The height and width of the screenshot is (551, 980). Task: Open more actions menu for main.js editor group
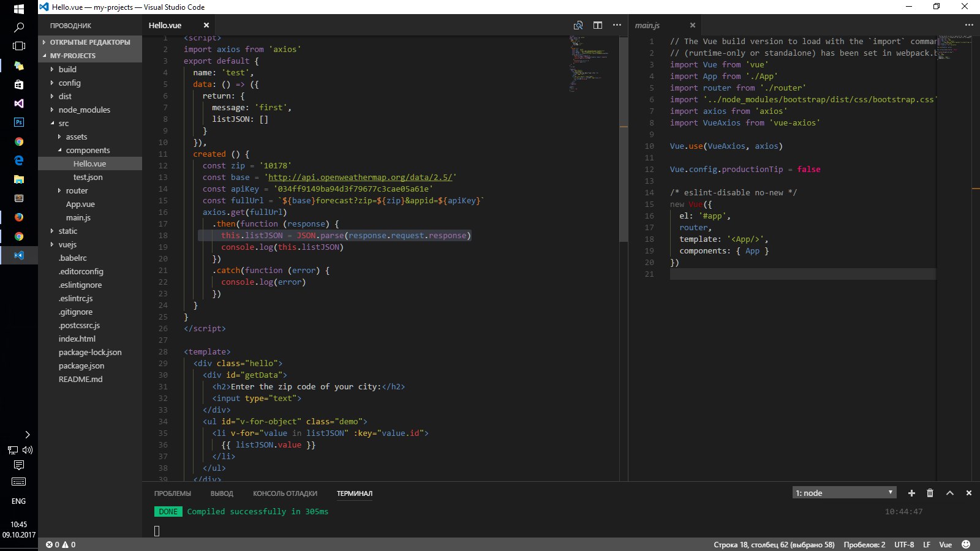969,25
